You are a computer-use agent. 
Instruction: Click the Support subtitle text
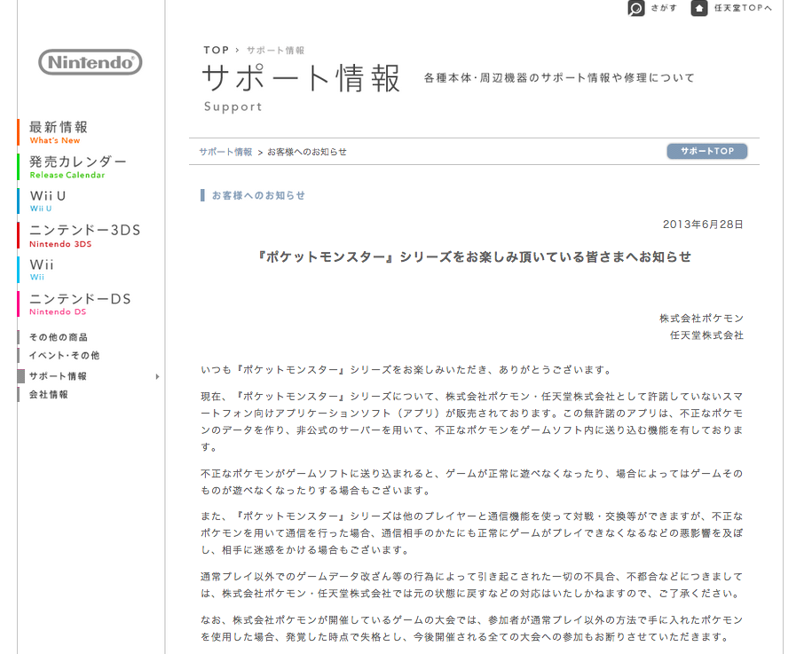coord(233,106)
